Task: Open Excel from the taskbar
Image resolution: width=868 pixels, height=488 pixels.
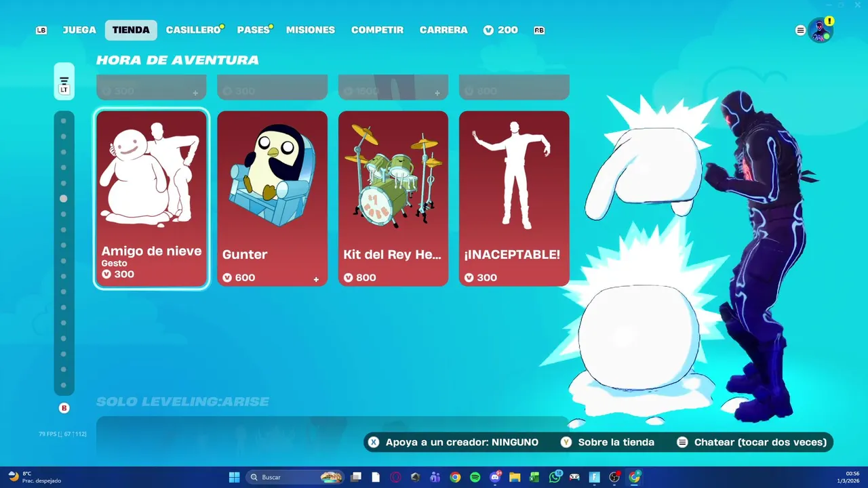Action: coord(534,477)
